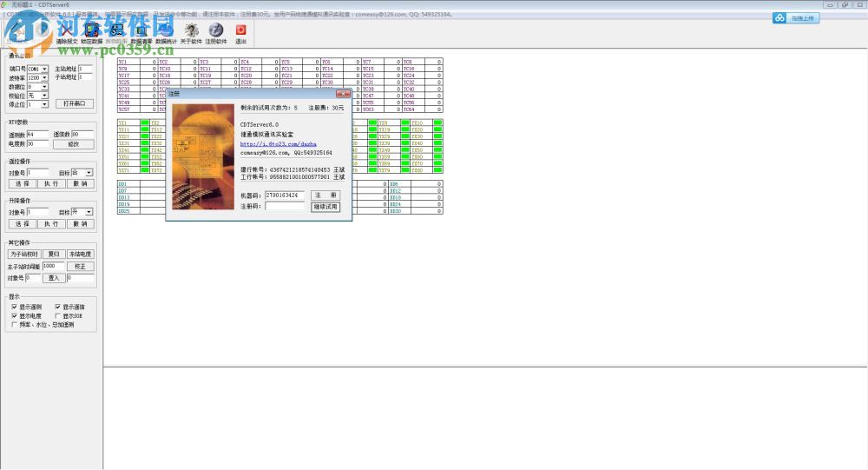
Task: Open the 停止位 dropdown
Action: click(45, 104)
